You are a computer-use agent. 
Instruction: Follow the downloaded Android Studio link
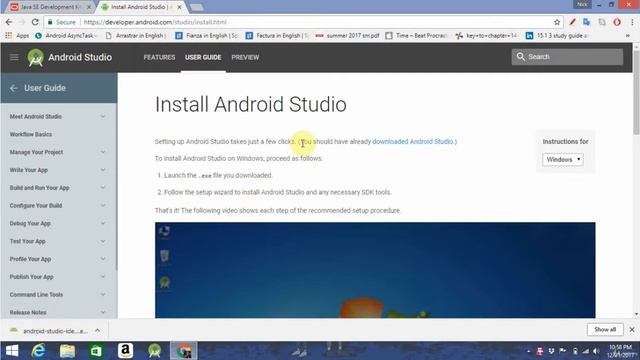[413, 142]
